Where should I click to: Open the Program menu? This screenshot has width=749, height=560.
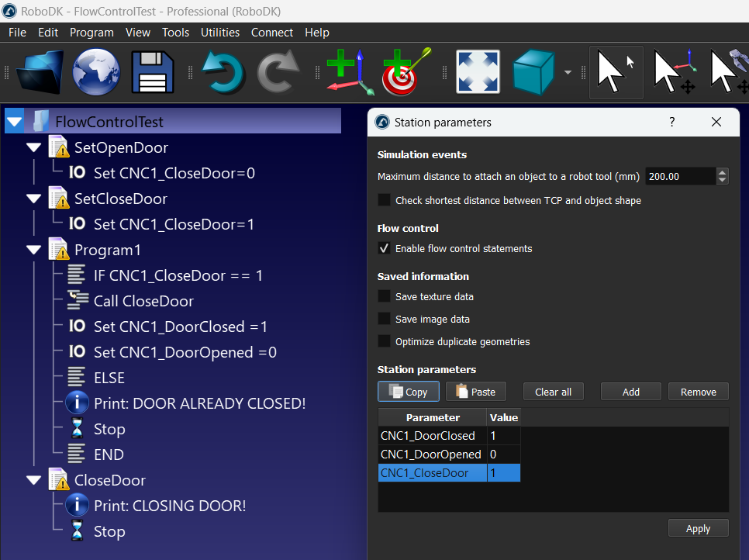91,33
